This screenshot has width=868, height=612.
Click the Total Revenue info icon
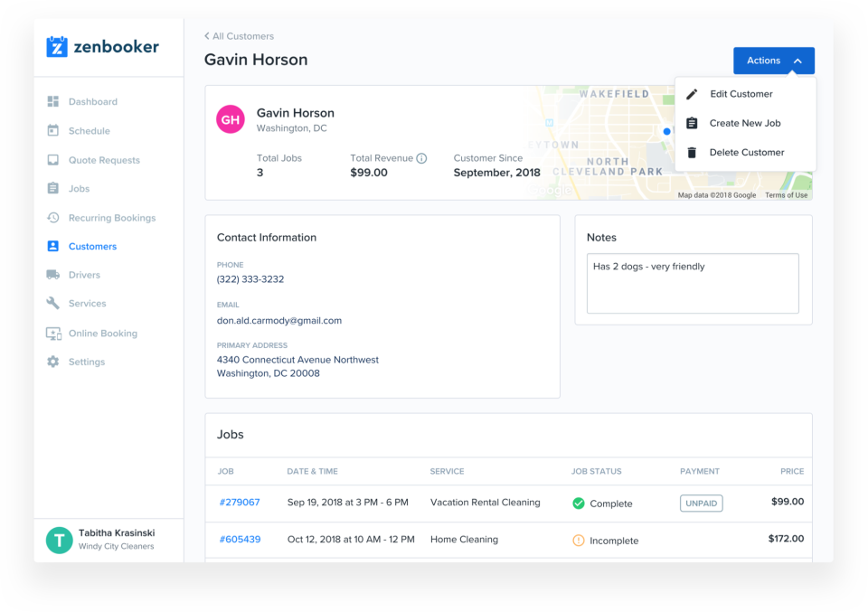[420, 156]
